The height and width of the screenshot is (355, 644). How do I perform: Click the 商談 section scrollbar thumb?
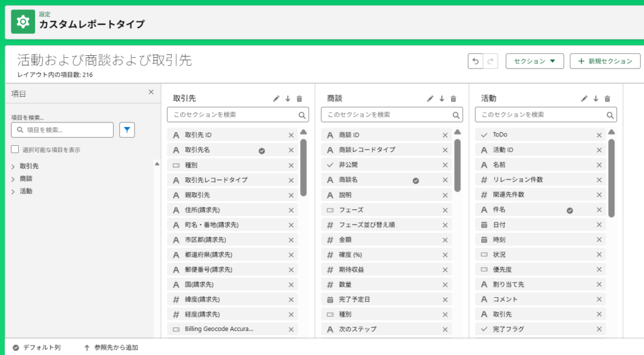pyautogui.click(x=458, y=165)
